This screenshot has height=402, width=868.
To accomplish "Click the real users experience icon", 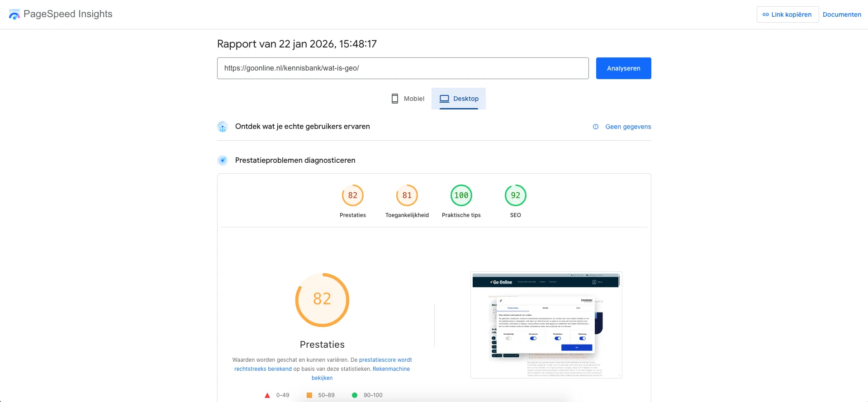I will click(222, 127).
